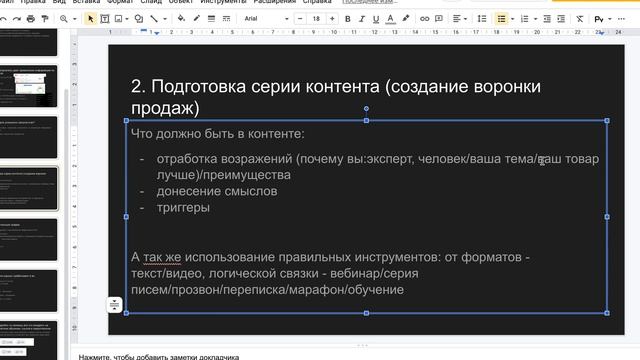Viewport: 640px width, 360px height.
Task: Choose the Select arrow cursor tool
Action: [x=91, y=19]
